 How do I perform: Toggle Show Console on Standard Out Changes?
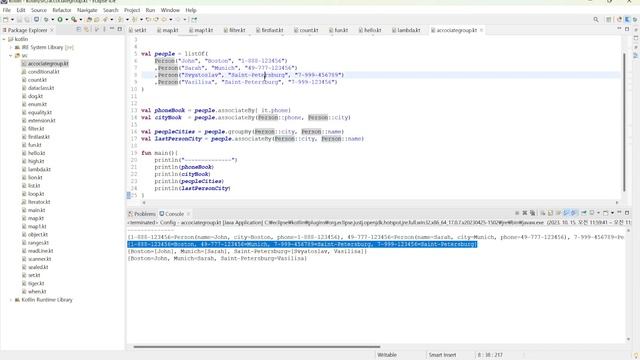566,213
